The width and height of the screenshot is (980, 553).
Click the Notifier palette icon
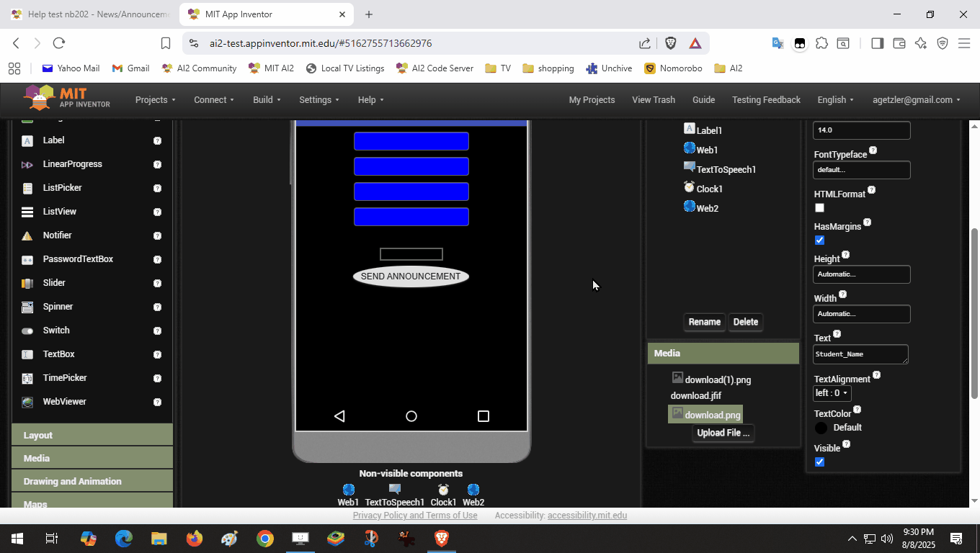27,235
